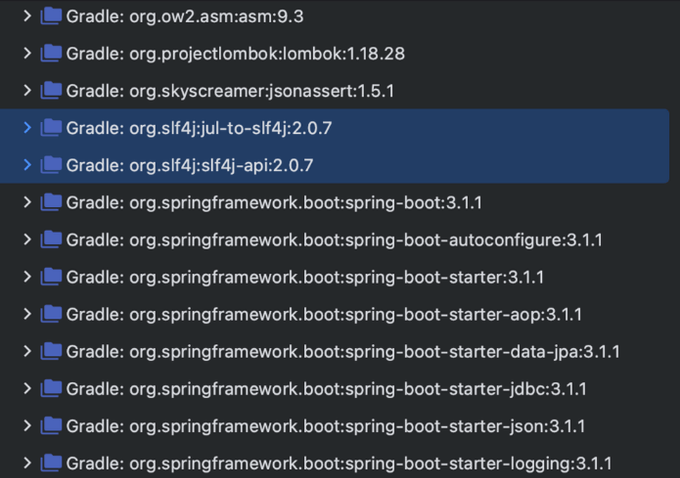Expand the spring-boot-starter-json chevron
This screenshot has height=478, width=680.
(27, 426)
